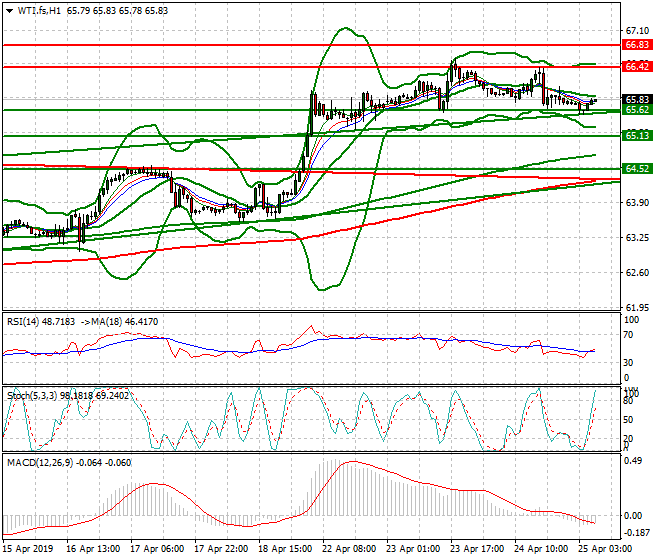The image size is (660, 560).
Task: Click the 22 Apr 08:00 time label
Action: point(349,549)
